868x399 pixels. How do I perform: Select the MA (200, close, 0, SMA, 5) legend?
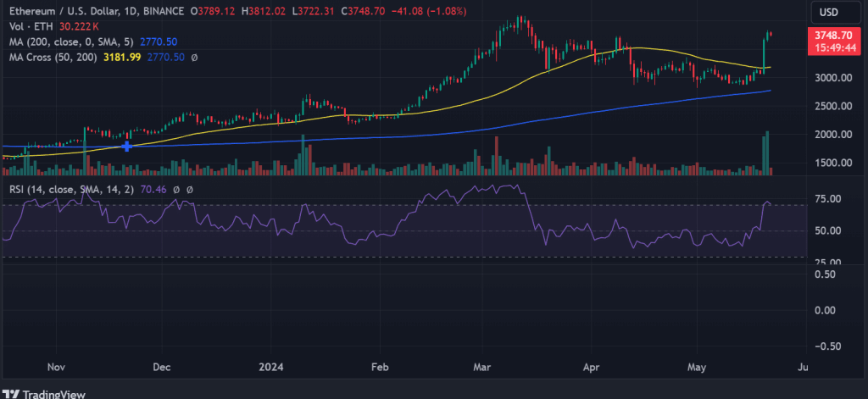(71, 42)
